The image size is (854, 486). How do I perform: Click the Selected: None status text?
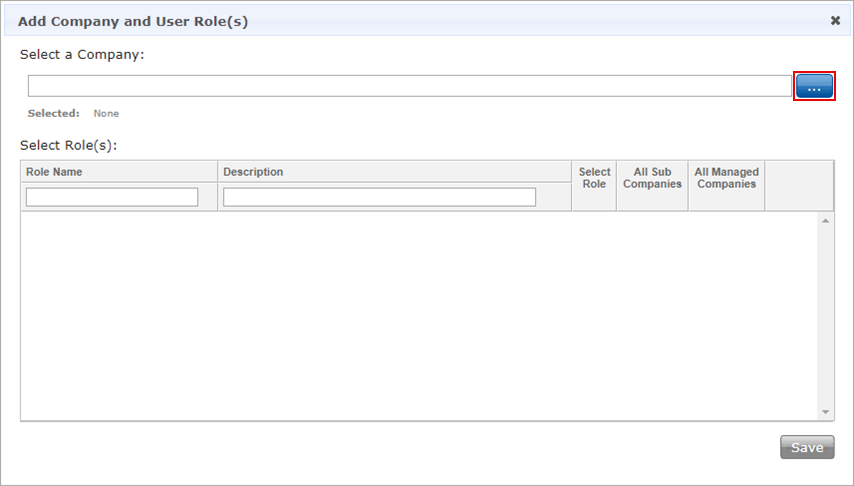(73, 113)
